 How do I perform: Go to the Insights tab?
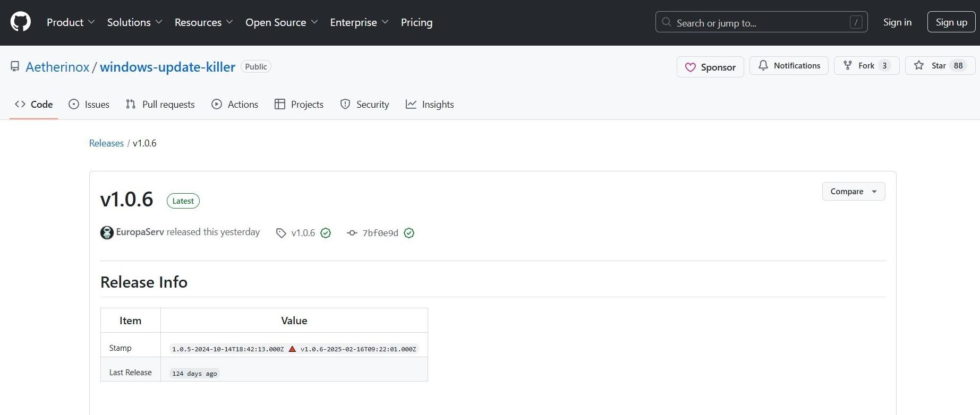[x=430, y=105]
